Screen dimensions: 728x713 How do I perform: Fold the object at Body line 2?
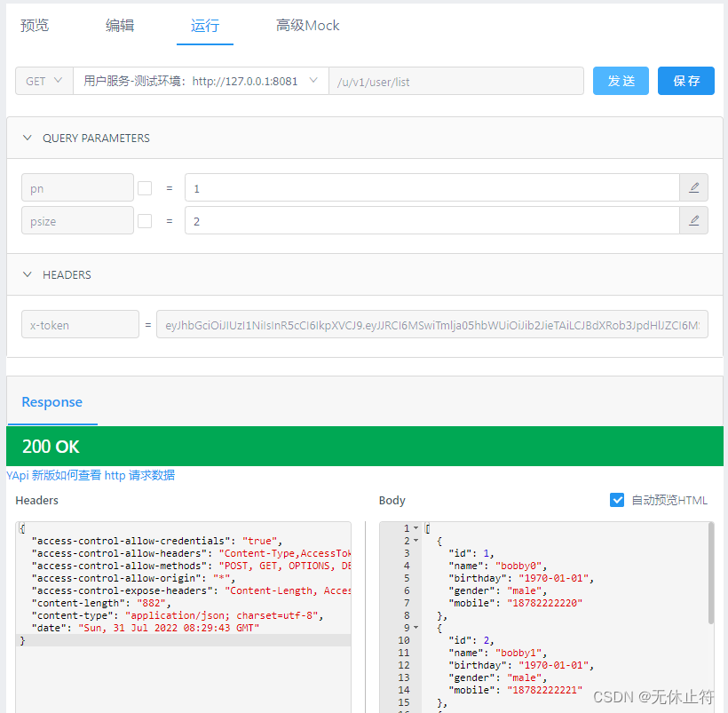pos(416,541)
